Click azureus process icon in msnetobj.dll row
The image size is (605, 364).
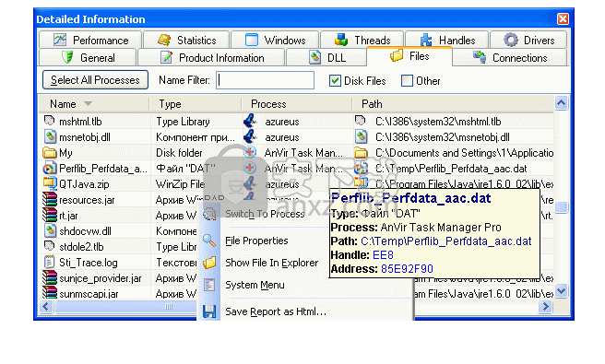250,137
